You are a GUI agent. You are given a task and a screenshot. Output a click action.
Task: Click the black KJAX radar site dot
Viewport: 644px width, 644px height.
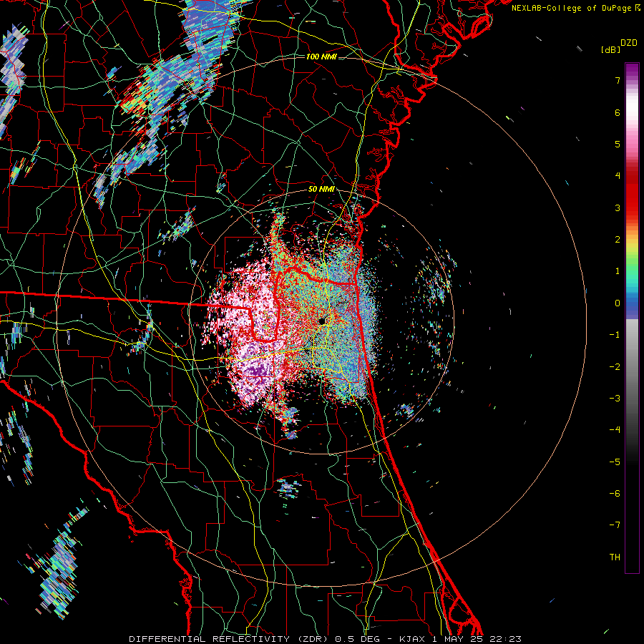pyautogui.click(x=322, y=321)
